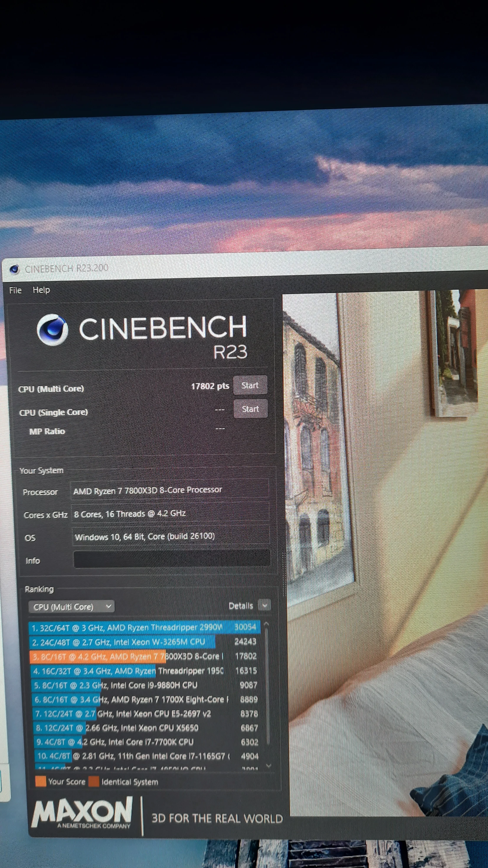Open the File menu
Viewport: 488px width, 868px height.
point(15,290)
